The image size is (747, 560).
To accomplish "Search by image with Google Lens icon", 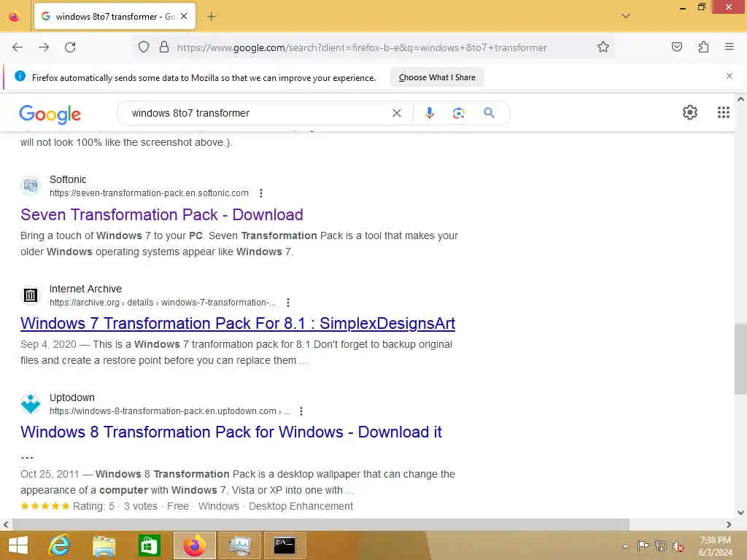I will click(x=458, y=113).
